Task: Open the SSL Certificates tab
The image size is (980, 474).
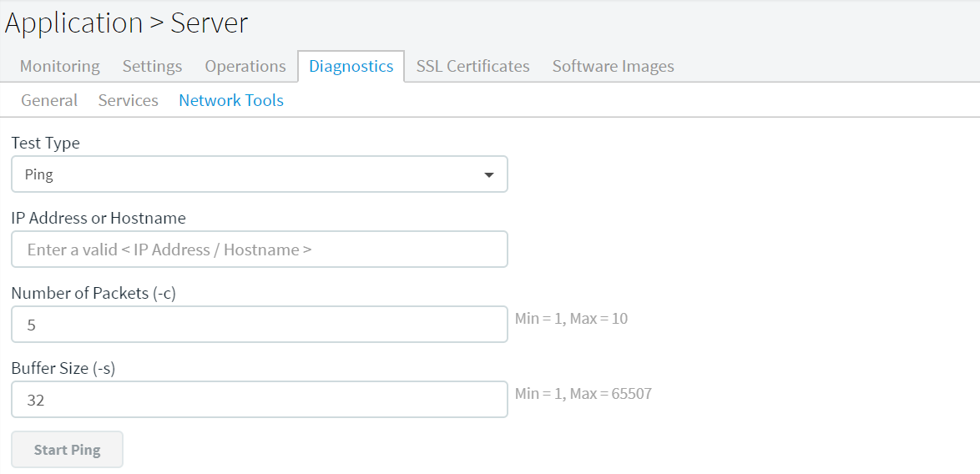Action: (473, 66)
